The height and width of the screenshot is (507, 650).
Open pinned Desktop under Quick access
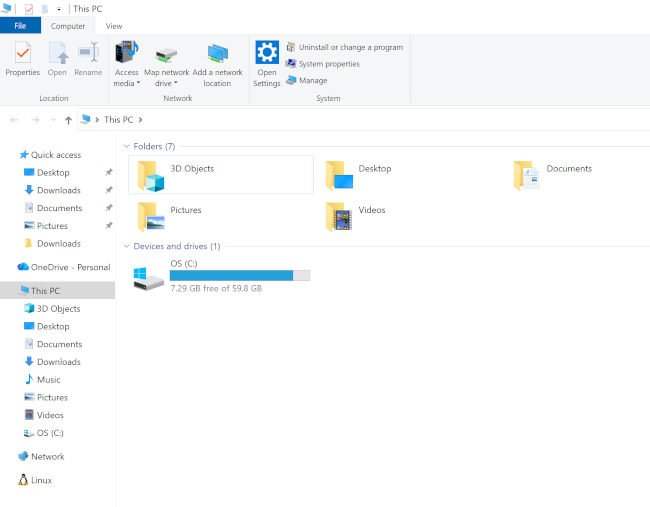coord(53,172)
